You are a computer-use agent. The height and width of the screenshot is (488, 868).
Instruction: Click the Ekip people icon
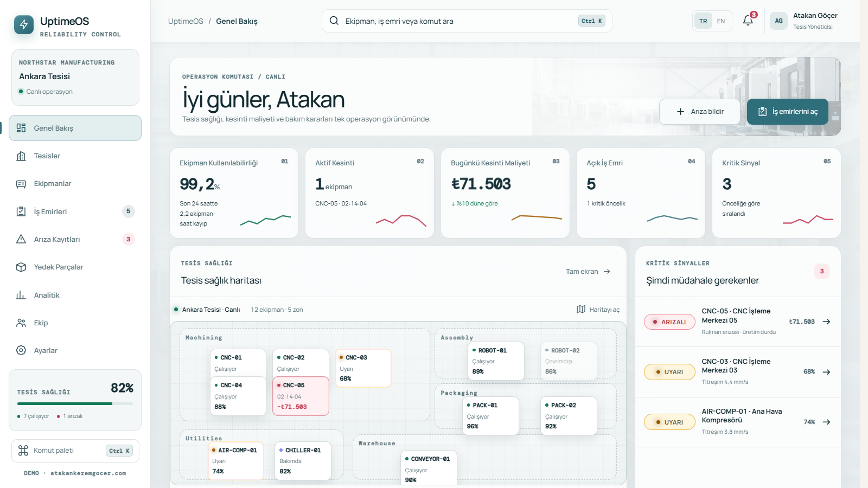coord(21,323)
